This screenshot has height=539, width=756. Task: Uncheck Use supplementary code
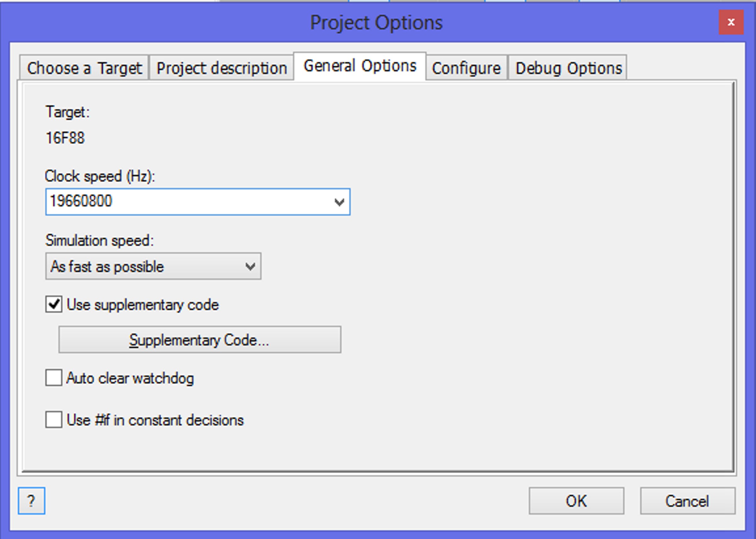[x=54, y=304]
